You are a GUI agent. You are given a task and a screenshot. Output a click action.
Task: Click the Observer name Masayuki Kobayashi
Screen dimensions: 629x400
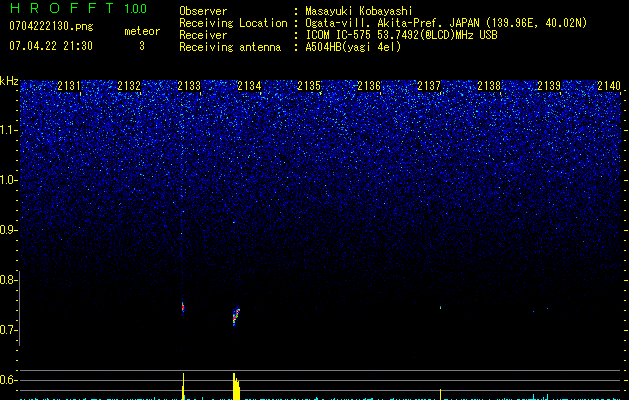tap(359, 11)
